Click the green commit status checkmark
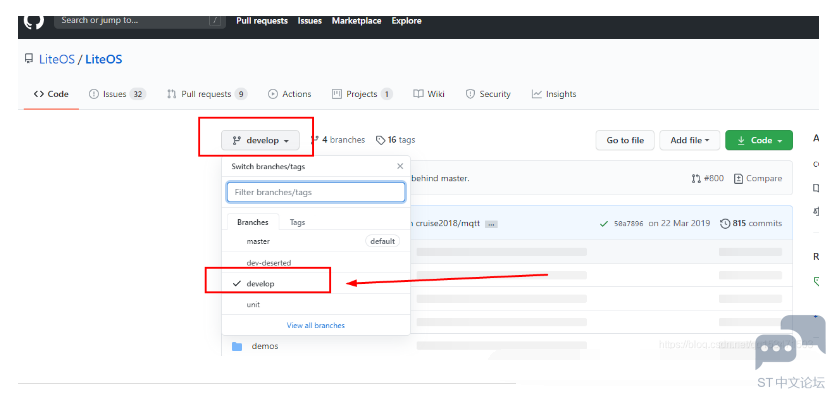The width and height of the screenshot is (834, 398). (604, 223)
